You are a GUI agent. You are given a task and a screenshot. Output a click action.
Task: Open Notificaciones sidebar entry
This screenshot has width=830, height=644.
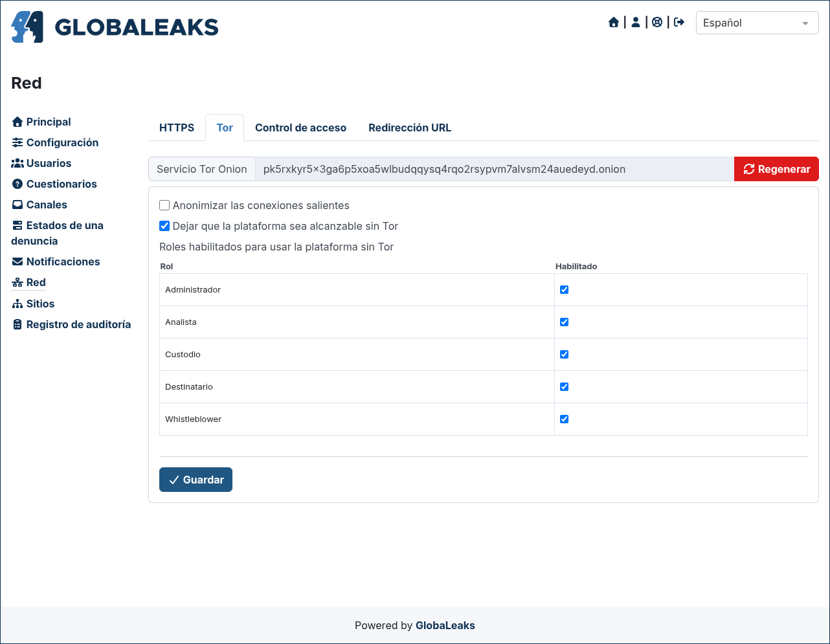point(56,261)
